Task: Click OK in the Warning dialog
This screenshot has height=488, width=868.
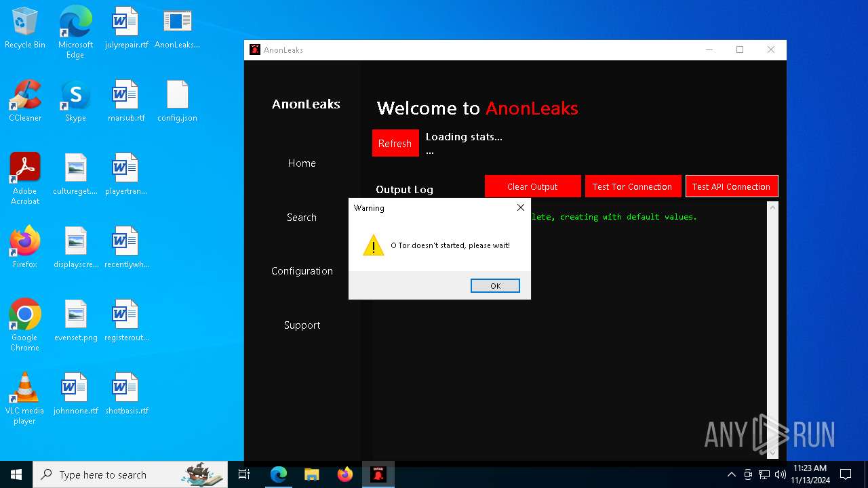Action: click(495, 286)
